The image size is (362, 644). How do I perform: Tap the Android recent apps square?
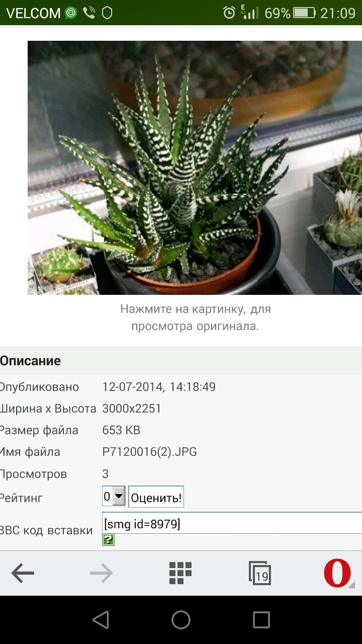pyautogui.click(x=261, y=620)
